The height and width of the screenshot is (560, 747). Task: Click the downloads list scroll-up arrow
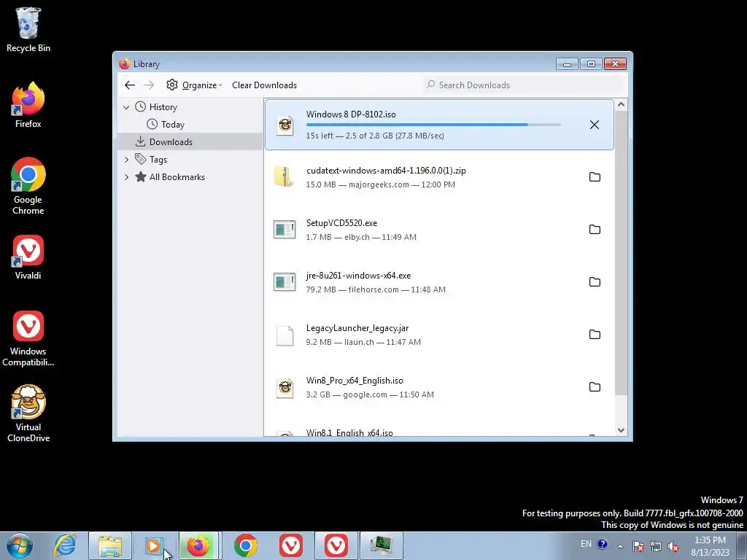pyautogui.click(x=621, y=105)
